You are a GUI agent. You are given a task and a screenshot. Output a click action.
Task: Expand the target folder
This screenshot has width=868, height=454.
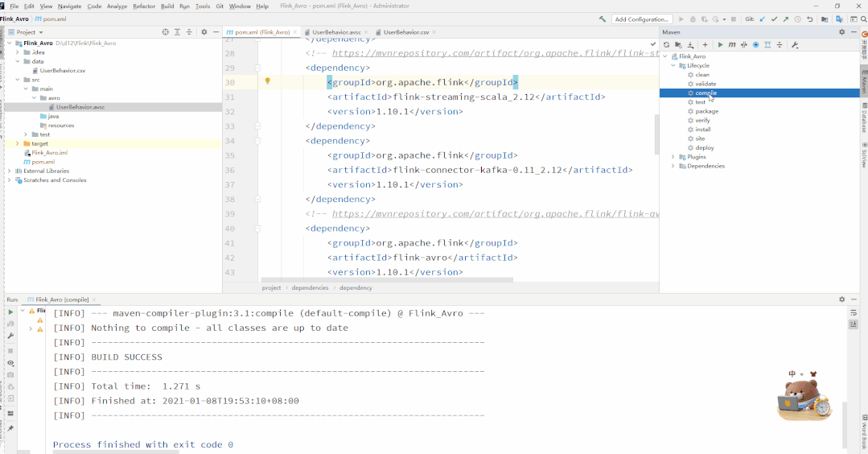coord(18,143)
